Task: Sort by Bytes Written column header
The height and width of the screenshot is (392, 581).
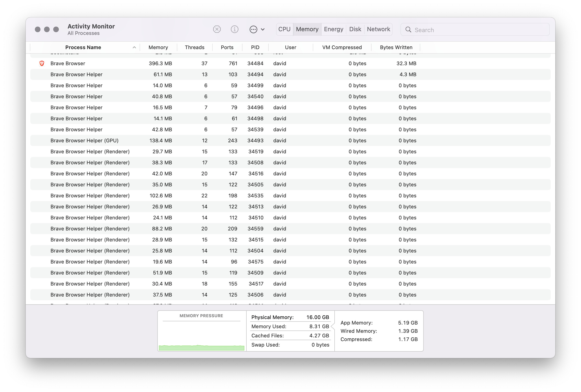Action: click(396, 48)
